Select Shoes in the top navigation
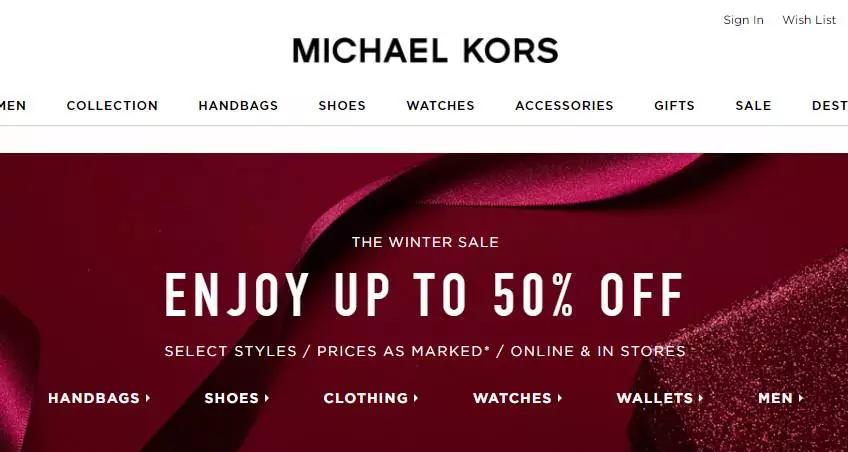Screen dimensions: 848x452 (x=342, y=105)
